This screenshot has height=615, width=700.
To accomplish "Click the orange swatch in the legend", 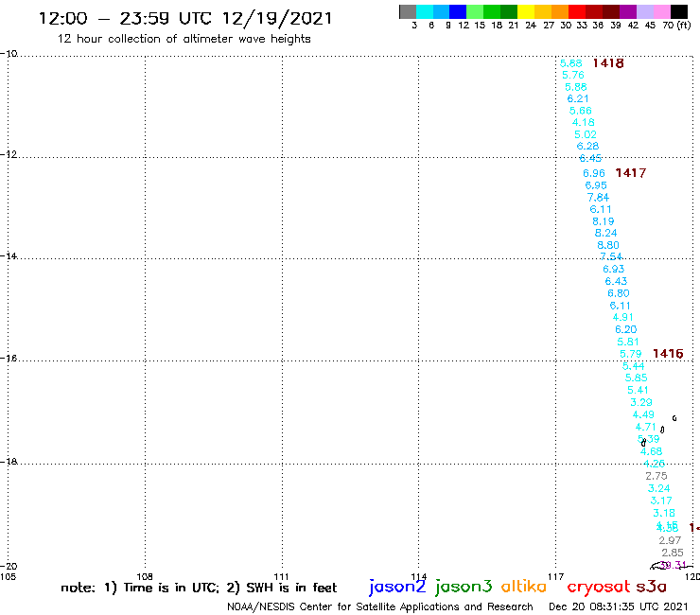I will click(560, 11).
